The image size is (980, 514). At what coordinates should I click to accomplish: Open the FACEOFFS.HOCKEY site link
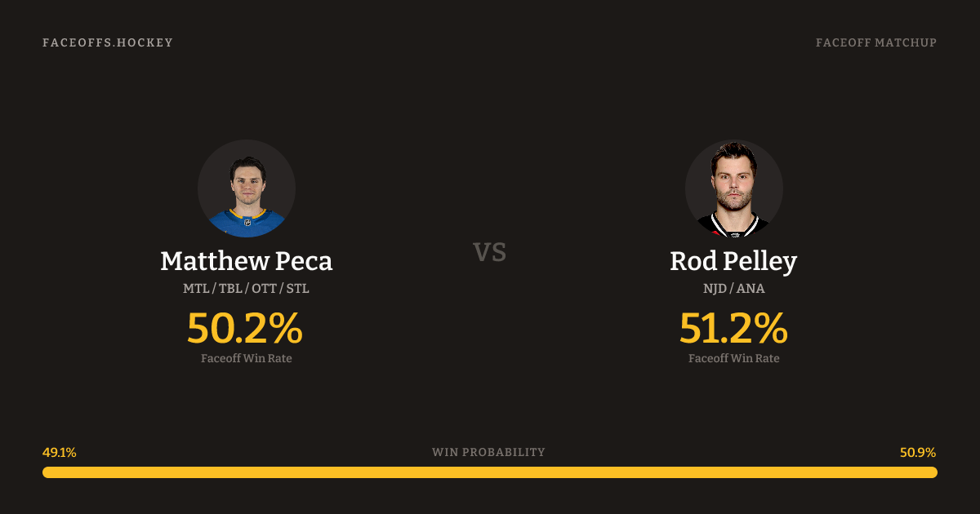[x=108, y=42]
